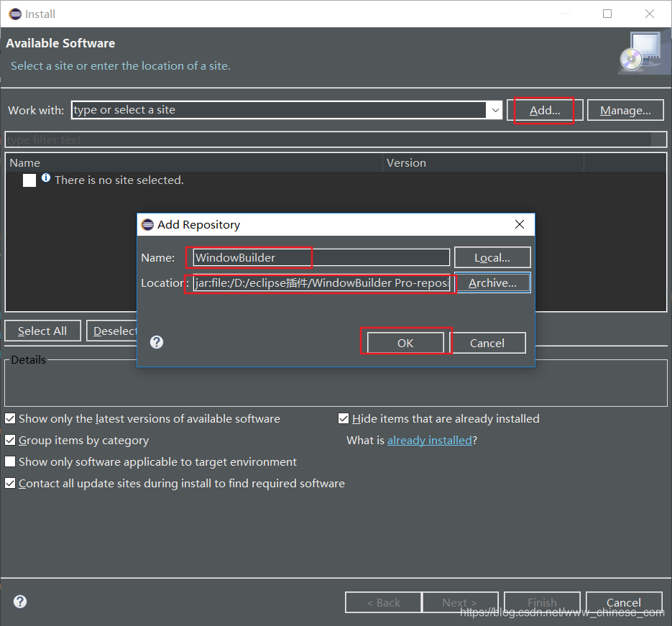This screenshot has height=626, width=672.
Task: Click the Add... button beside Work with
Action: (544, 111)
